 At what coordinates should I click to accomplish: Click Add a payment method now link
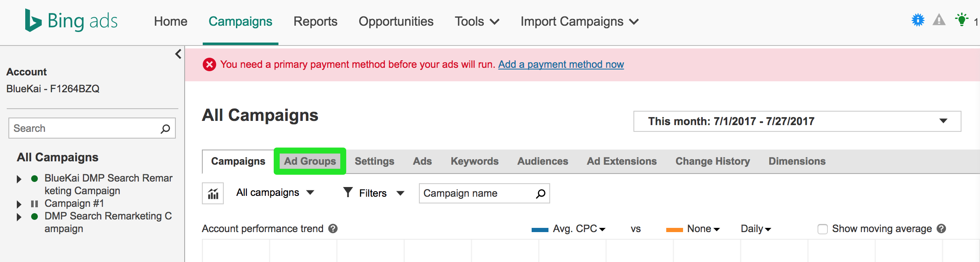point(561,64)
